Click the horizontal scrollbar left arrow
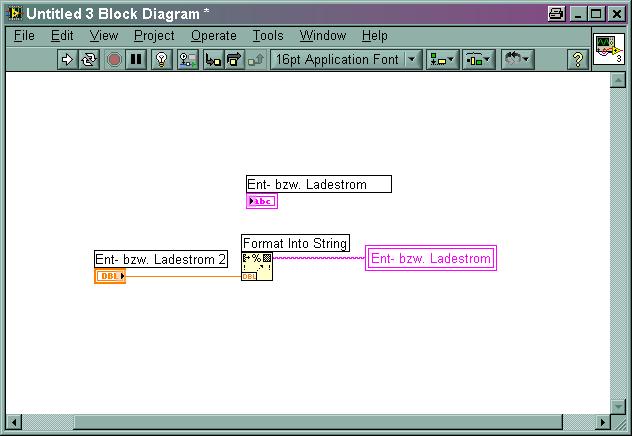 point(14,422)
